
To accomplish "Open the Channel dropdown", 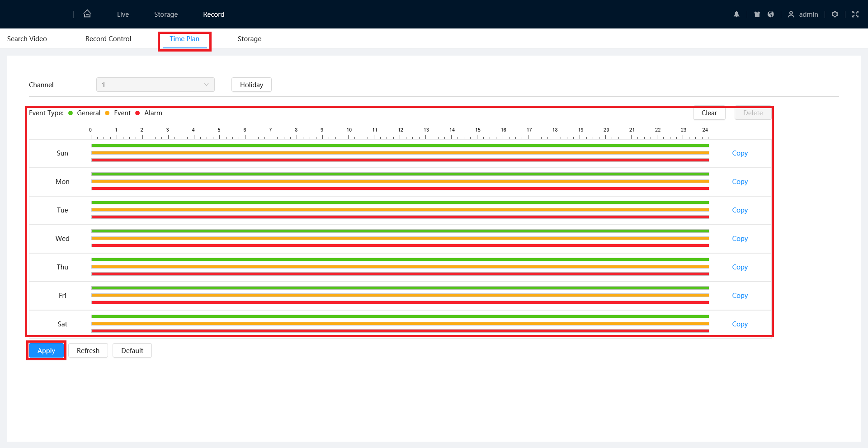I will (155, 85).
